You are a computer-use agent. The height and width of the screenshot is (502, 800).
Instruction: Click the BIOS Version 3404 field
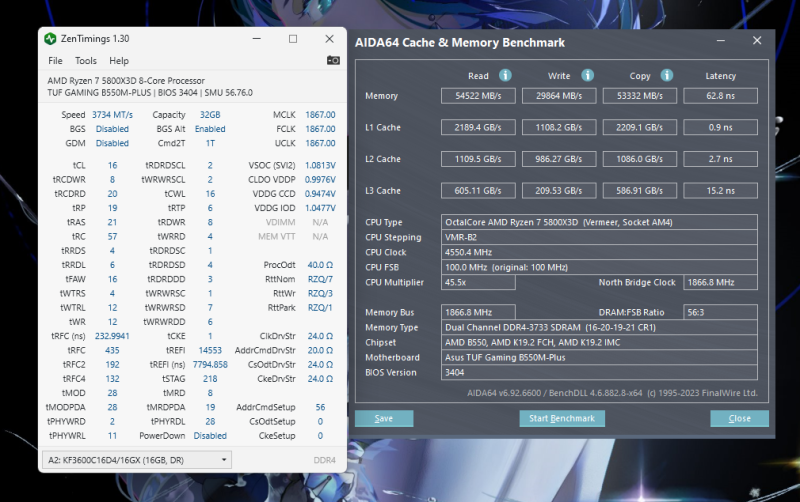pyautogui.click(x=599, y=372)
